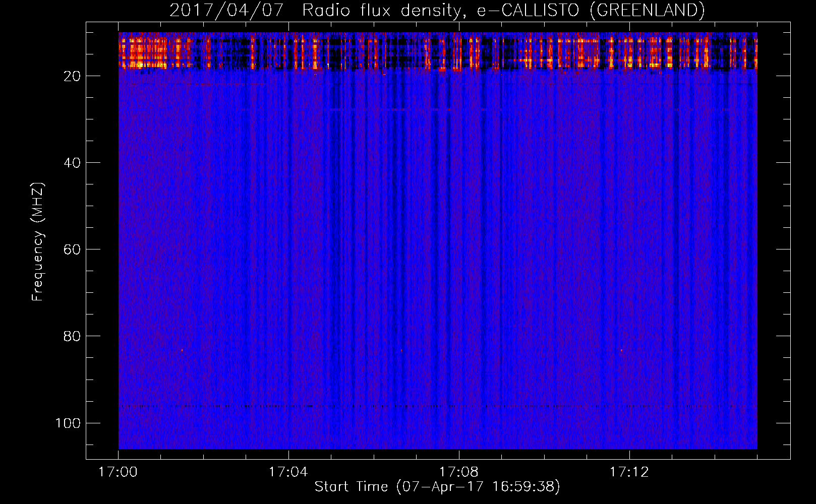Click the '17:12' time tick label
Viewport: 816px width, 504px height.
point(629,472)
